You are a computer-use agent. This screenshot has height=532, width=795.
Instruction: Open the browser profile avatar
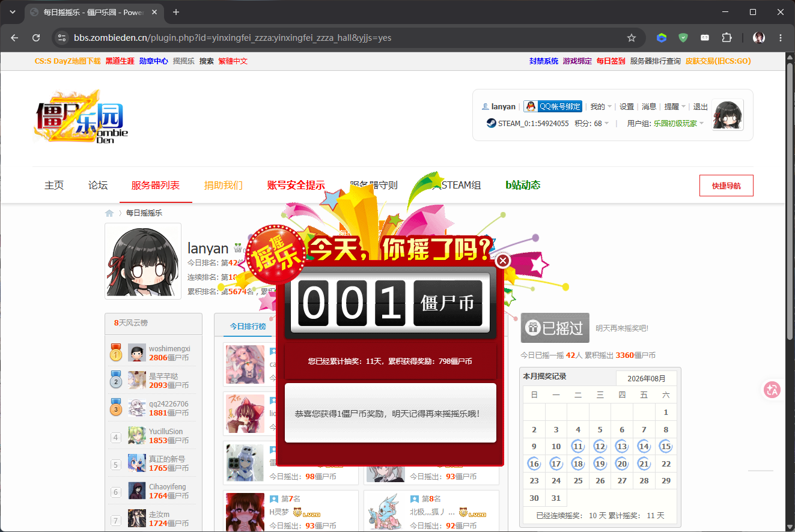coord(759,38)
